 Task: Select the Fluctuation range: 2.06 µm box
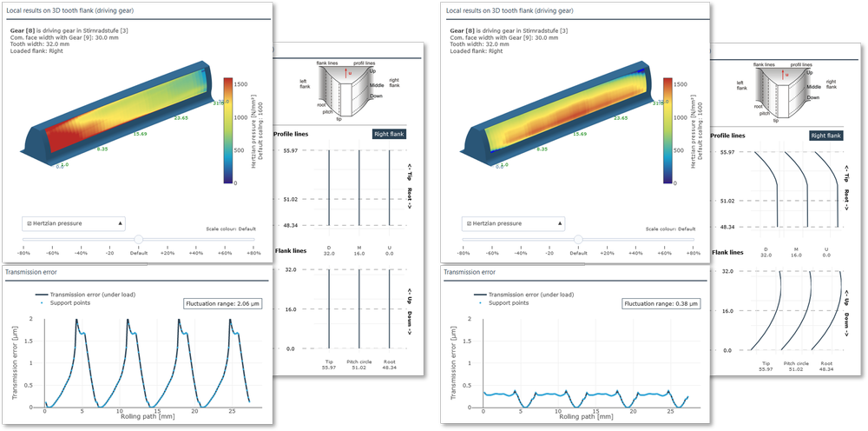coord(222,303)
